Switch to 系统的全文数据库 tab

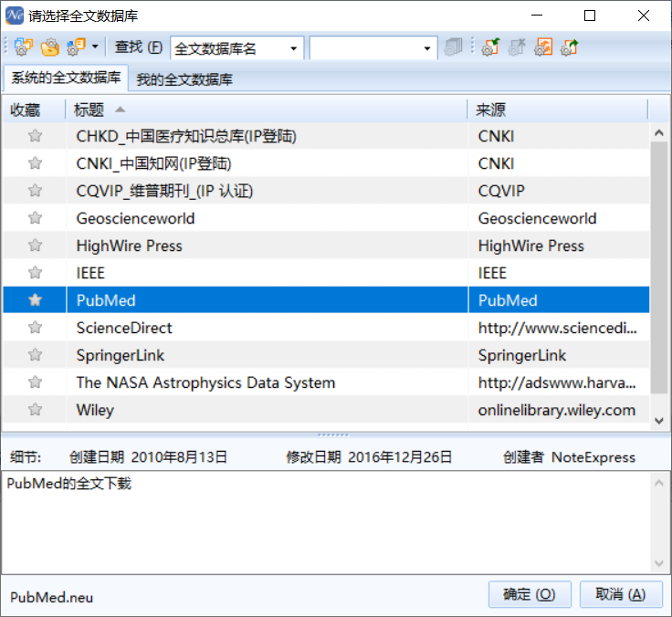click(66, 78)
